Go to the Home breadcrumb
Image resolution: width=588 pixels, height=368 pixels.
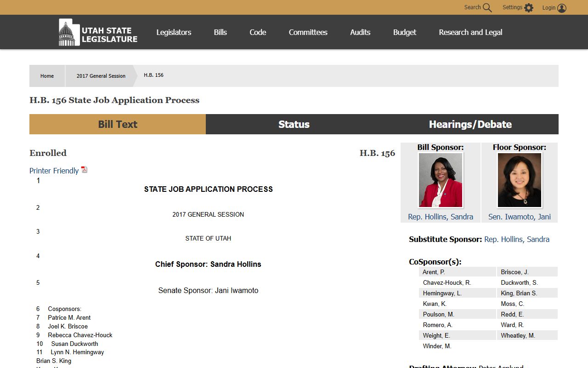(x=47, y=76)
